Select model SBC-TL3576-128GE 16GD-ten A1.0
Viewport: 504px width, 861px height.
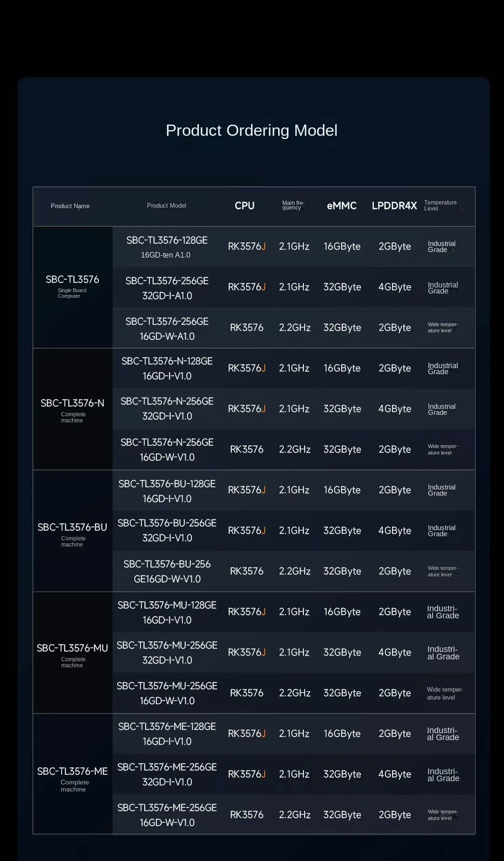(x=167, y=247)
